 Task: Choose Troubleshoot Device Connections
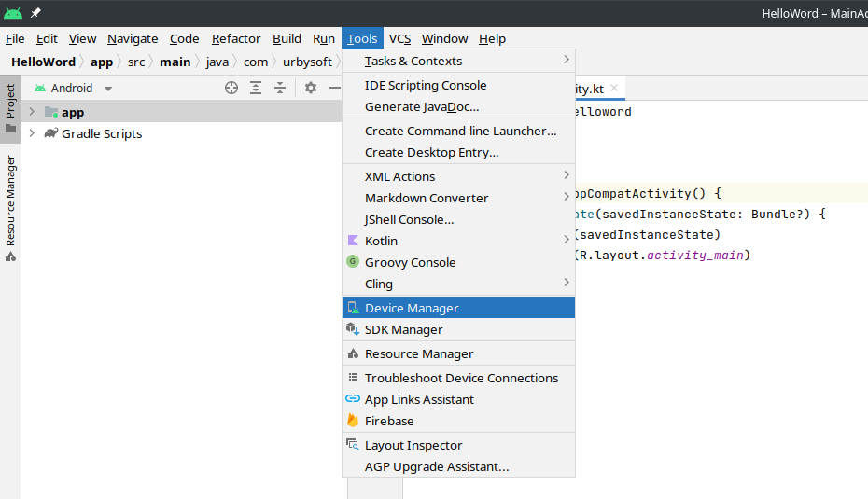[461, 378]
